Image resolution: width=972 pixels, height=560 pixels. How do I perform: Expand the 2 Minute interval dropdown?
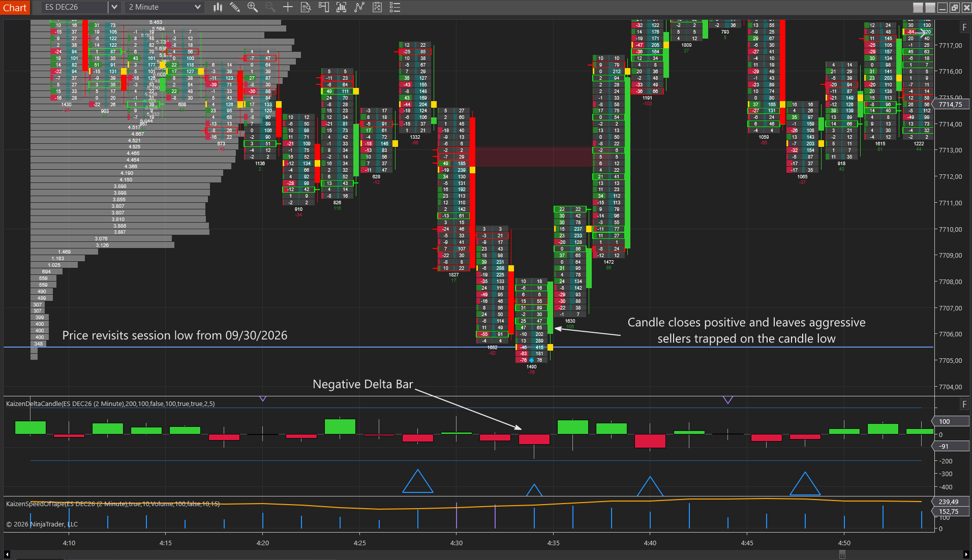tap(198, 7)
